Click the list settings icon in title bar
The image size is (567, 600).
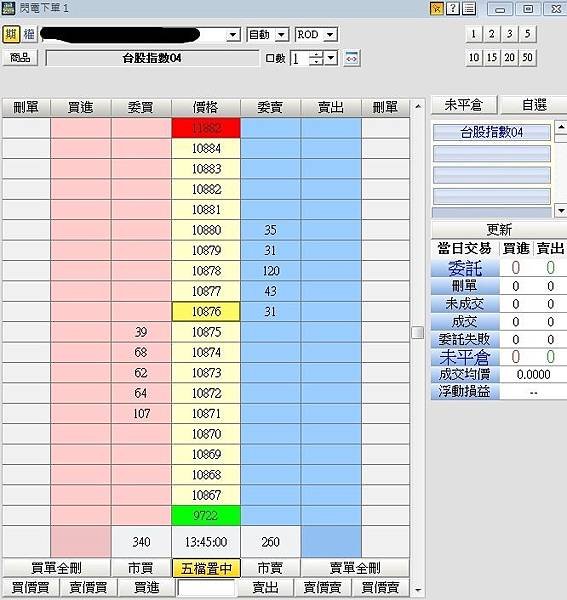[x=469, y=8]
